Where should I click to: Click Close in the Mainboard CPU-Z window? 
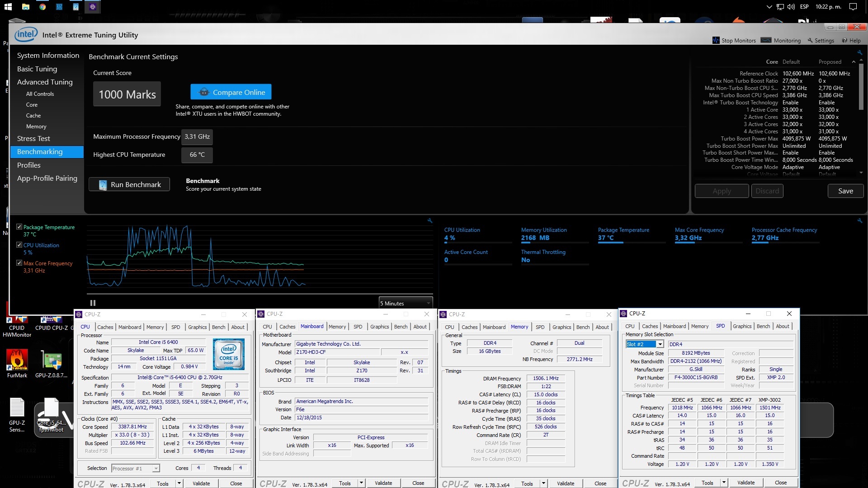(x=418, y=483)
